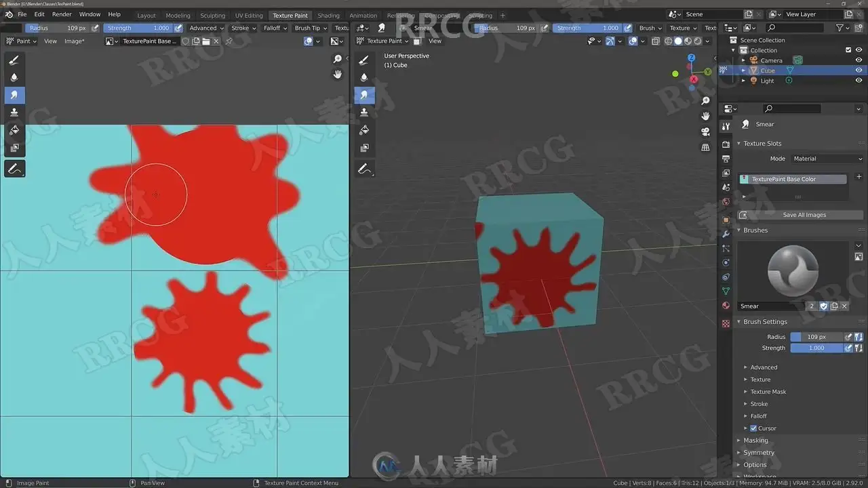This screenshot has height=488, width=868.
Task: Toggle visibility of the Light object
Action: click(859, 81)
